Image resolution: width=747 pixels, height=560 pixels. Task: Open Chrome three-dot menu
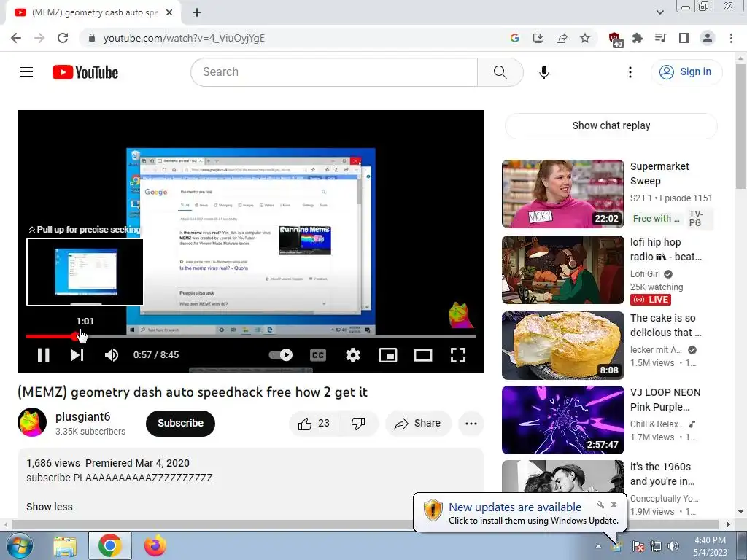click(731, 38)
